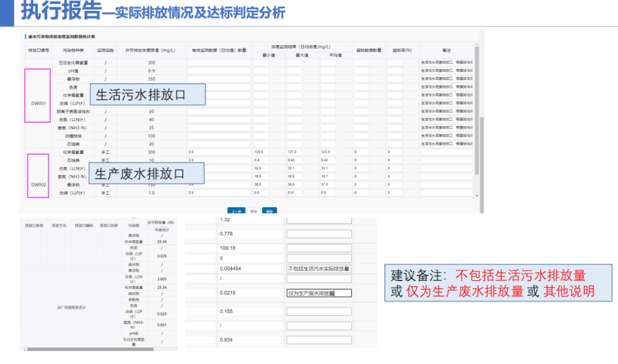Click the remark field containing 不包括生活污水实际排放量
618x364 pixels.
pyautogui.click(x=318, y=267)
